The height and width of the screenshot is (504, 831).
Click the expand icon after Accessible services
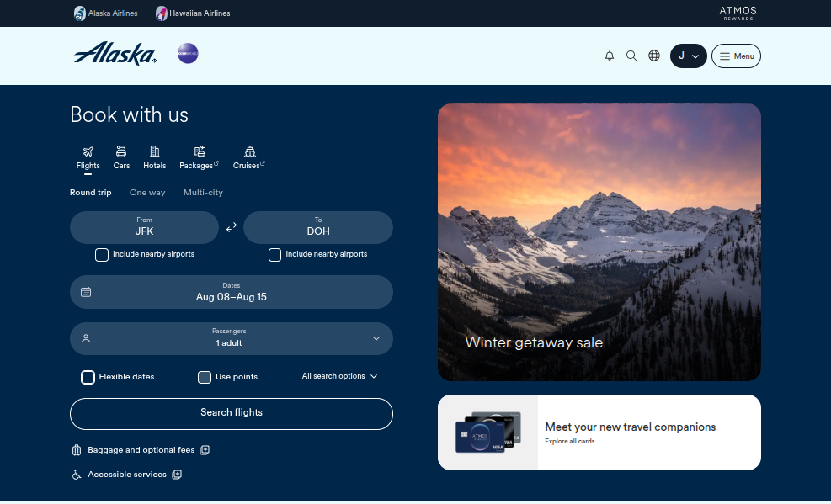(x=177, y=475)
